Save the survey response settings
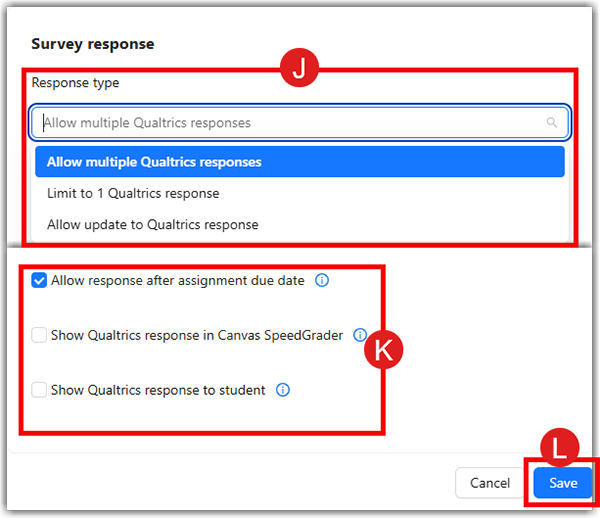Image resolution: width=600 pixels, height=518 pixels. [563, 483]
